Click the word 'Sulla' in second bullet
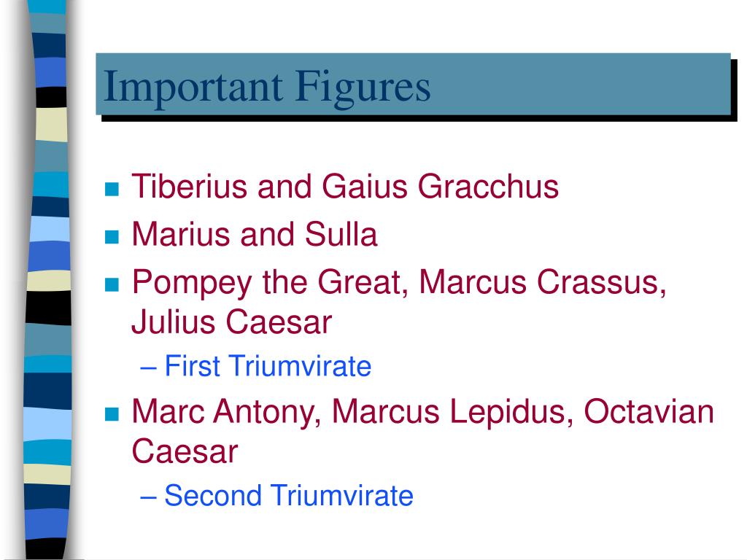The width and height of the screenshot is (747, 560). pyautogui.click(x=341, y=234)
